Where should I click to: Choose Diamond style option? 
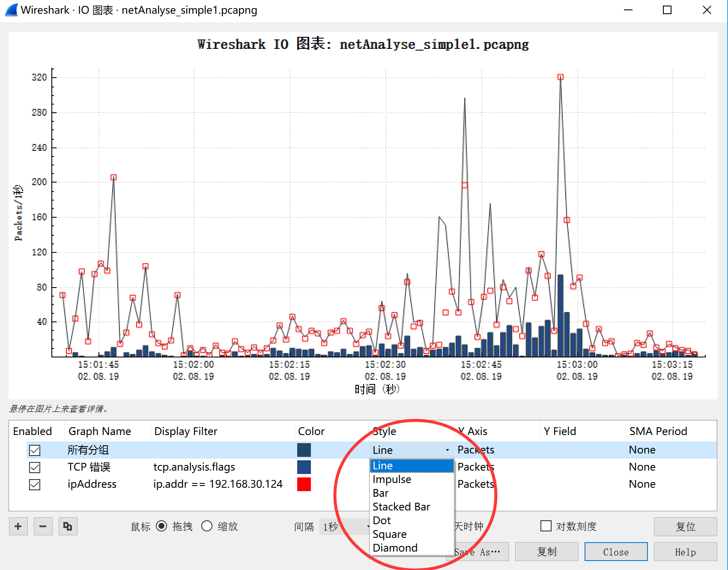coord(412,548)
